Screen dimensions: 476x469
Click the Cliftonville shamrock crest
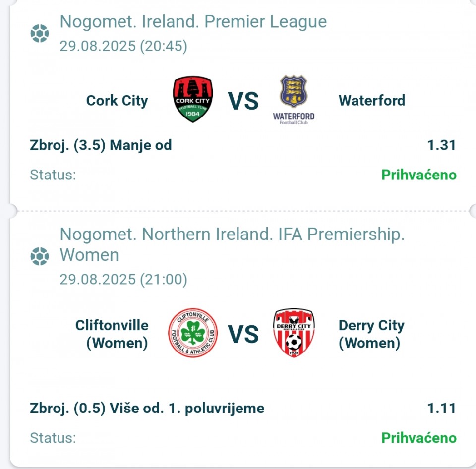click(193, 333)
